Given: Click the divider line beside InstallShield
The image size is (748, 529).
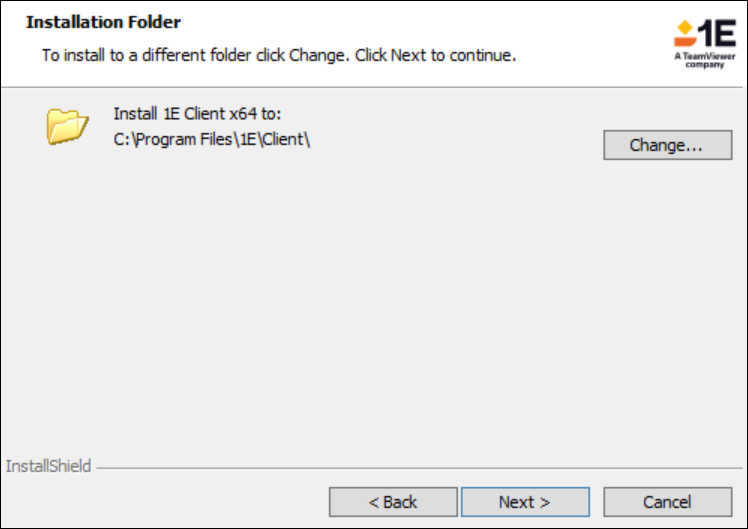Looking at the screenshot, I should click(x=420, y=467).
